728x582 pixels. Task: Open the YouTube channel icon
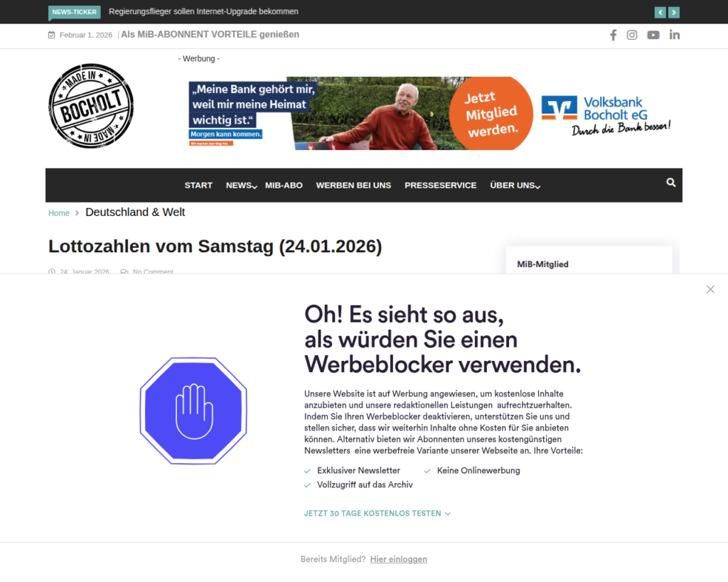point(653,36)
